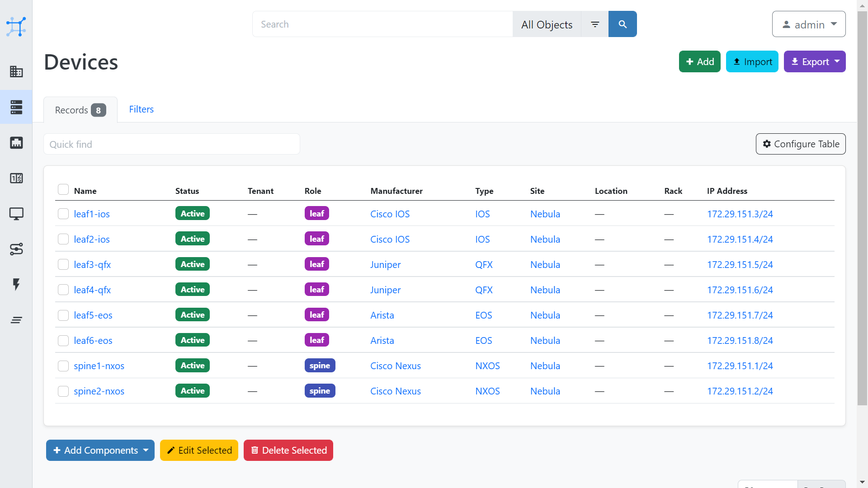Viewport: 868px width, 488px height.
Task: Open the search filter options icon
Action: [x=595, y=24]
